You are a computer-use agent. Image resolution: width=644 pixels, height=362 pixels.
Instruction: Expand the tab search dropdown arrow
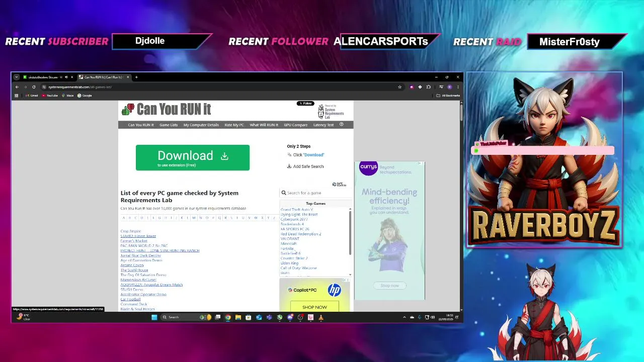pyautogui.click(x=17, y=77)
